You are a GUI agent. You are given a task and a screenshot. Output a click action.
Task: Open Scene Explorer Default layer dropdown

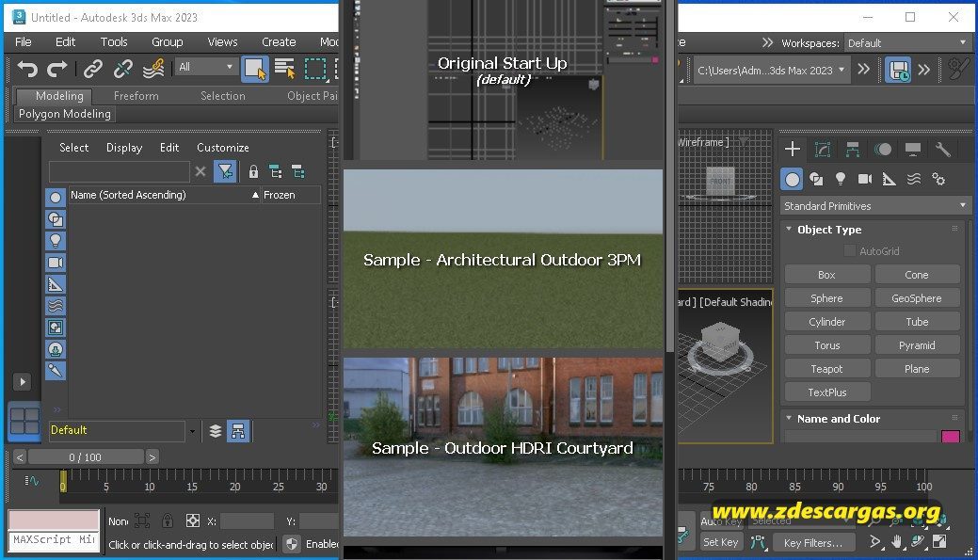(x=192, y=431)
